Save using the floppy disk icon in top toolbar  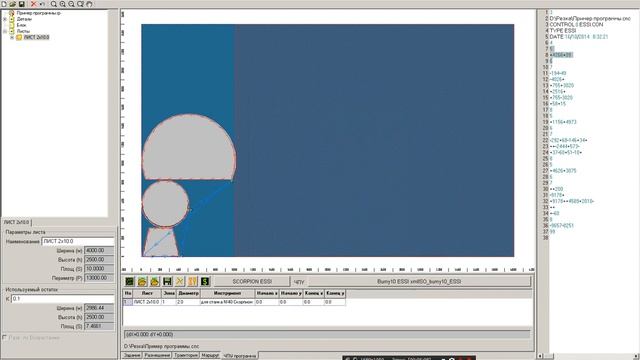[x=22, y=4]
